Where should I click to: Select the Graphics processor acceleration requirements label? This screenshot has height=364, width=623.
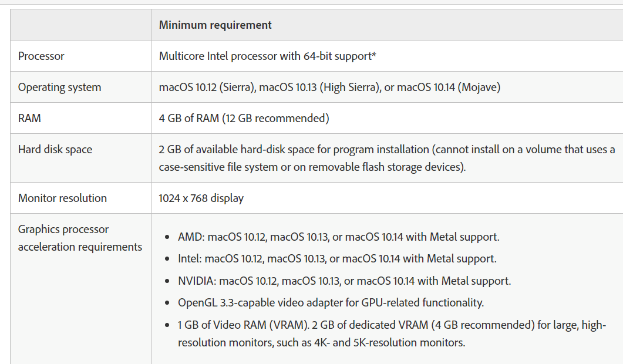[80, 238]
